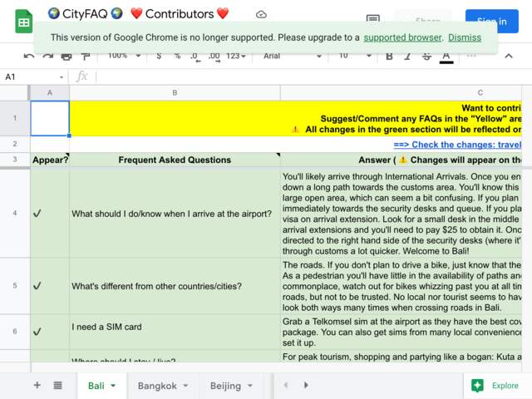This screenshot has height=399, width=532.
Task: Click the formula bar input
Action: pyautogui.click(x=313, y=76)
